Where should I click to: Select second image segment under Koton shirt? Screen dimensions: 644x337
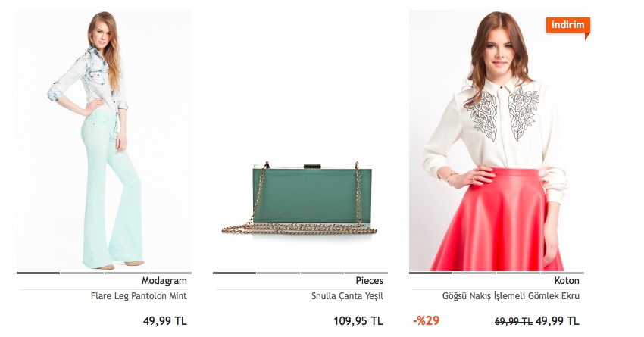474,273
